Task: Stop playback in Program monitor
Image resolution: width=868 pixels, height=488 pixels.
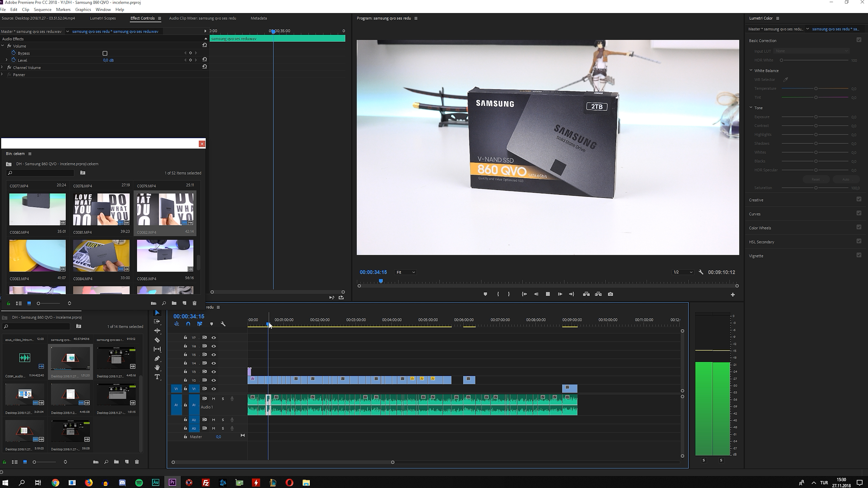Action: coord(548,294)
